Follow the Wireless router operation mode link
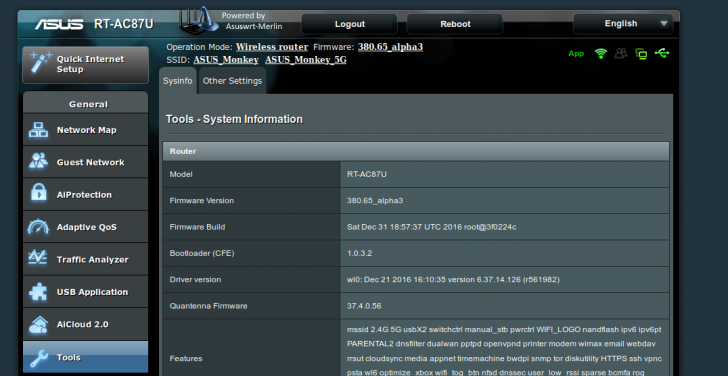 (x=272, y=47)
